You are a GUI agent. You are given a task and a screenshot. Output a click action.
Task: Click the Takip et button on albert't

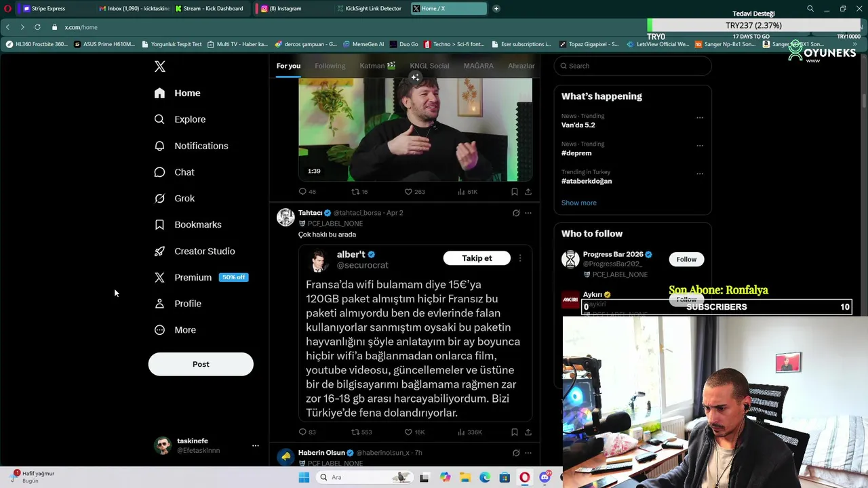[477, 258]
